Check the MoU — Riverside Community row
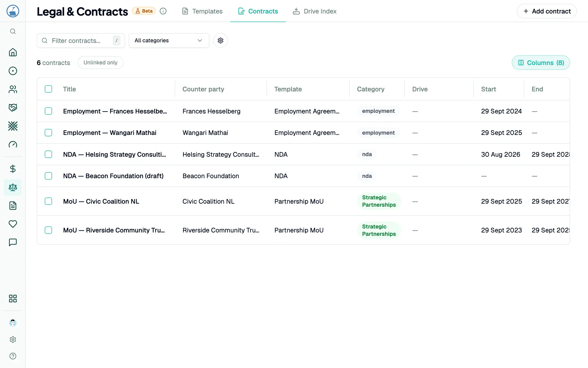The width and height of the screenshot is (588, 368). [x=48, y=230]
